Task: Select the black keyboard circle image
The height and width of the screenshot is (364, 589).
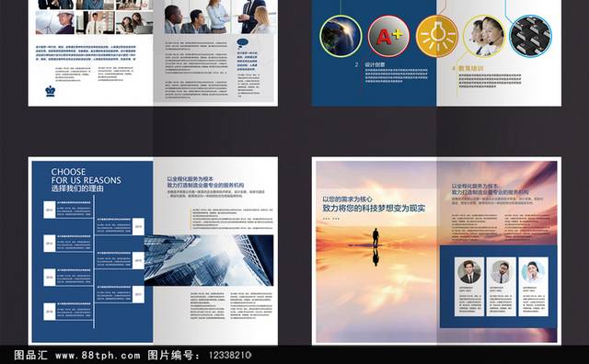Action: click(x=530, y=36)
